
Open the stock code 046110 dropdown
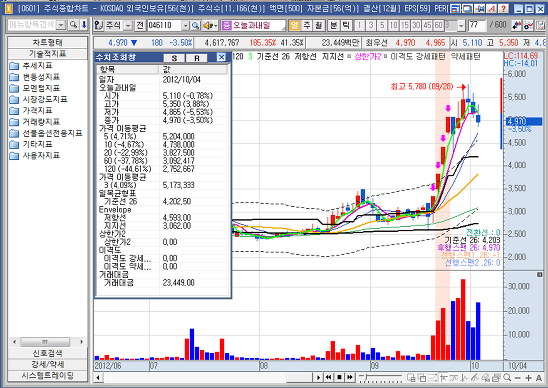(185, 26)
